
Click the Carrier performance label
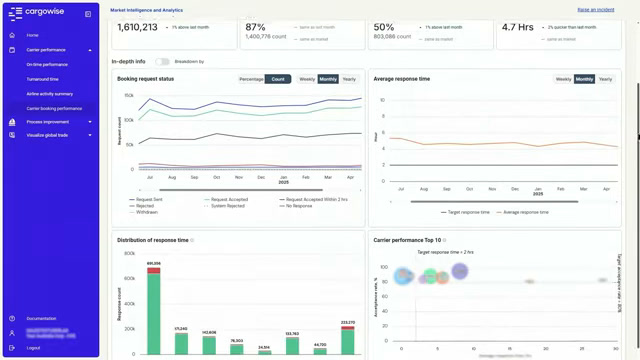click(x=46, y=50)
